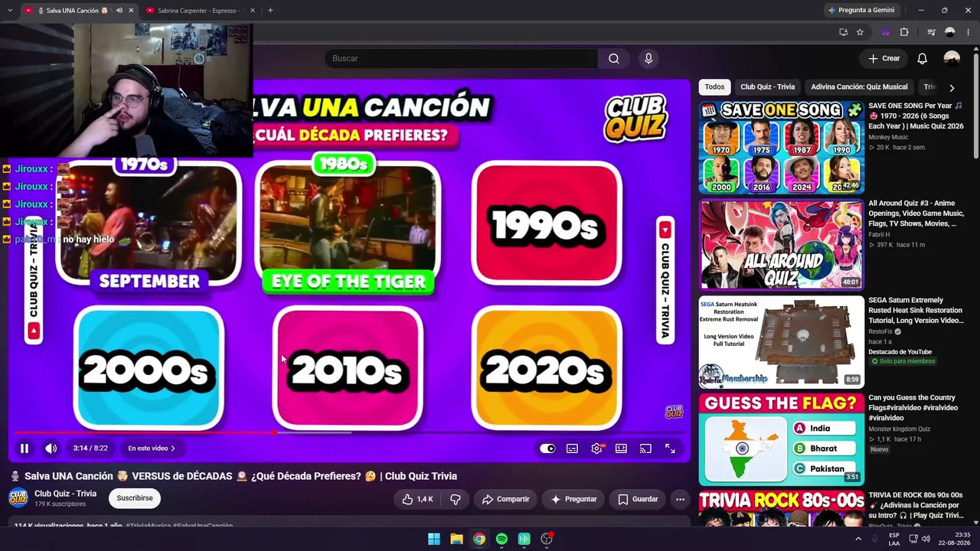Image resolution: width=980 pixels, height=551 pixels.
Task: Mute the Salva UNA Canción tab audio
Action: [x=119, y=11]
